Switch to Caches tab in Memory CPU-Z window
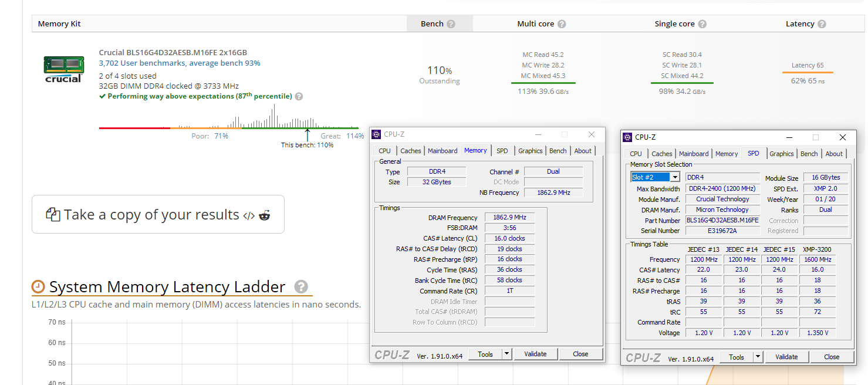 [x=410, y=151]
